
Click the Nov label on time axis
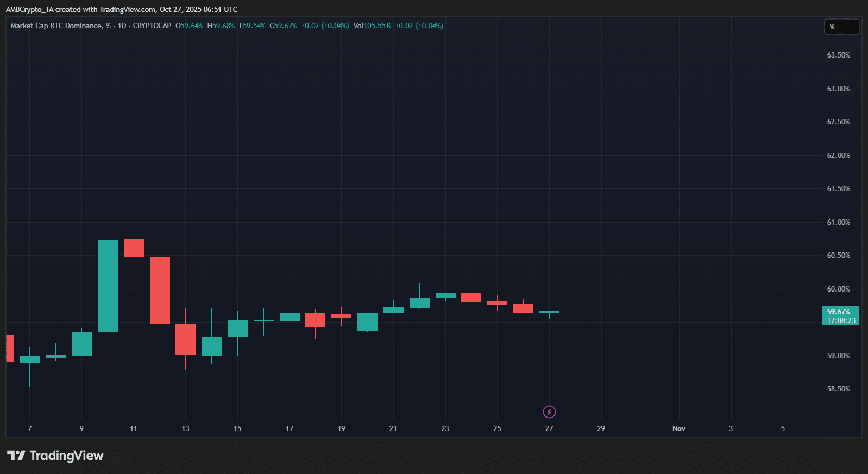coord(678,428)
